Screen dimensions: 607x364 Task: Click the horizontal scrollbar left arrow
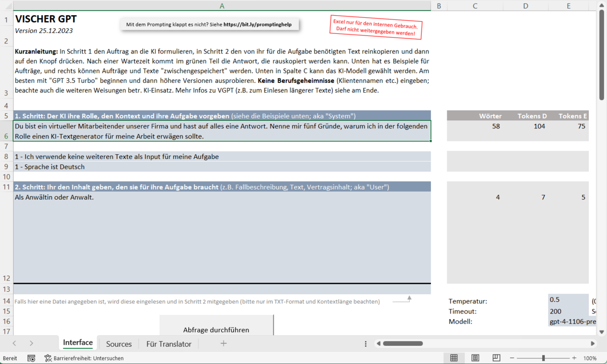click(378, 344)
